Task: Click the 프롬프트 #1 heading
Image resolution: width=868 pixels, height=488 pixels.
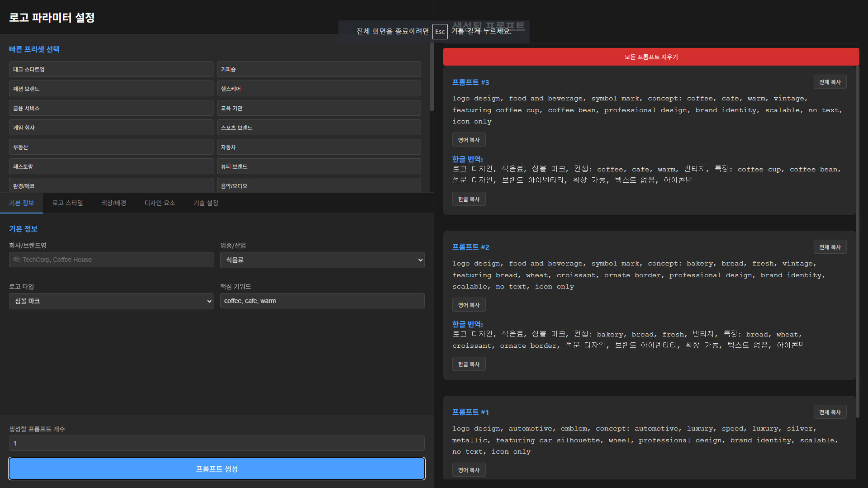Action: coord(470,412)
